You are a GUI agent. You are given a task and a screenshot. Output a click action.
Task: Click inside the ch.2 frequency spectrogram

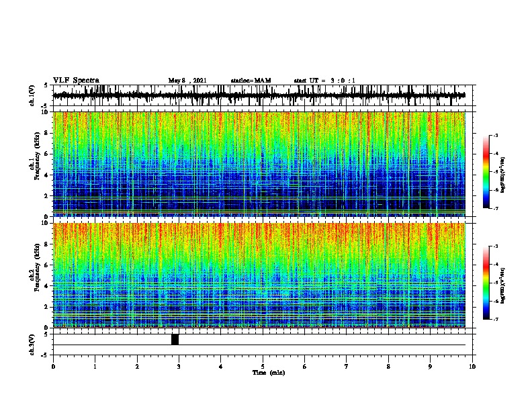tap(259, 275)
